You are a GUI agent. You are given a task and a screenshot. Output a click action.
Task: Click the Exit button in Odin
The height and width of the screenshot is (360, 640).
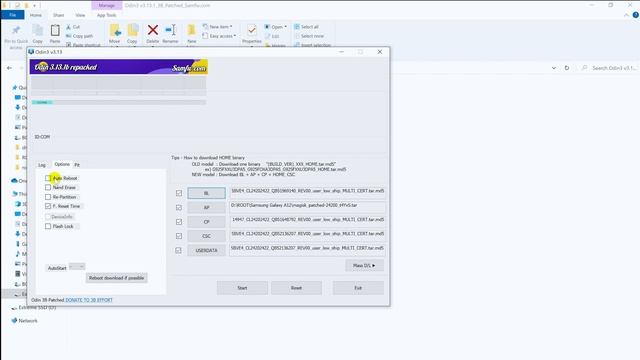(358, 288)
